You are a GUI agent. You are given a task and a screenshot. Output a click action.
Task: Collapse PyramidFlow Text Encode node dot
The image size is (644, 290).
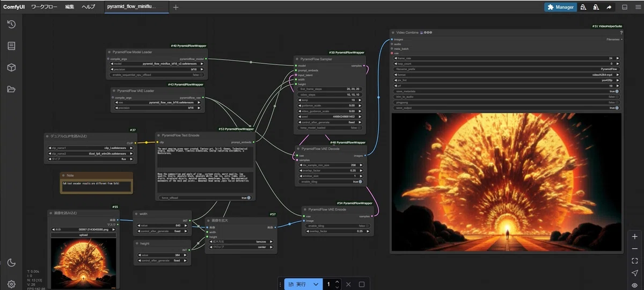[x=159, y=135]
